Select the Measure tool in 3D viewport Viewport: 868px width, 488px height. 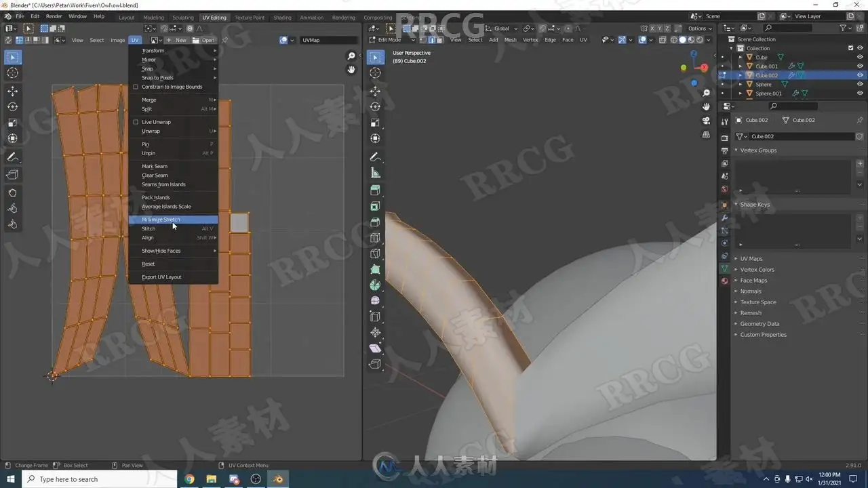pyautogui.click(x=375, y=172)
